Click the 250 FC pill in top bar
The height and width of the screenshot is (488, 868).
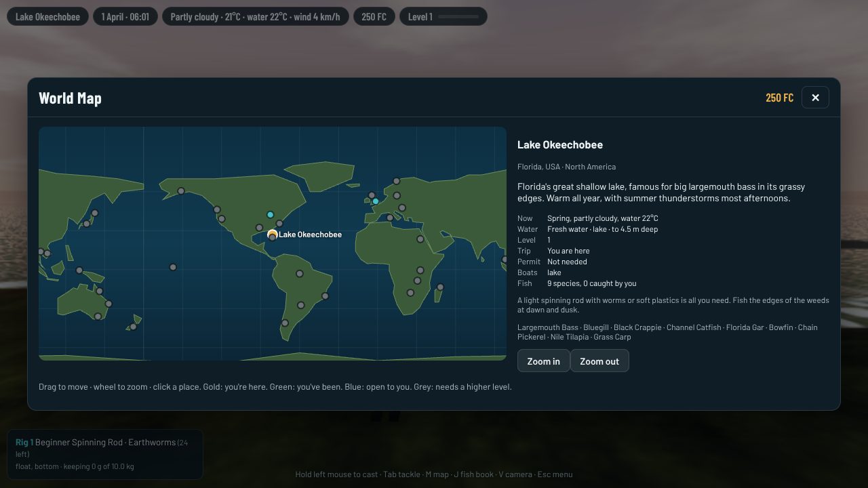point(374,16)
